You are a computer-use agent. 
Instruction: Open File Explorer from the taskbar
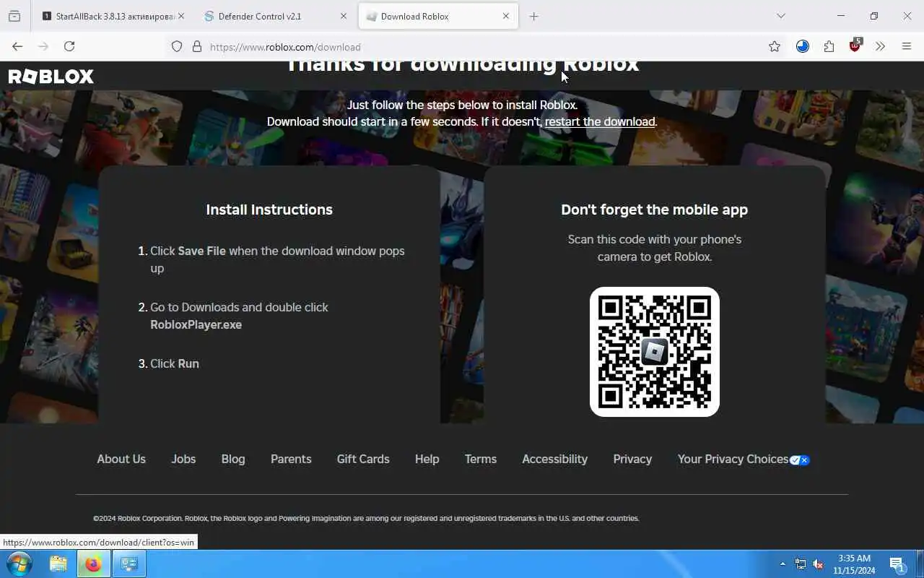pyautogui.click(x=58, y=564)
